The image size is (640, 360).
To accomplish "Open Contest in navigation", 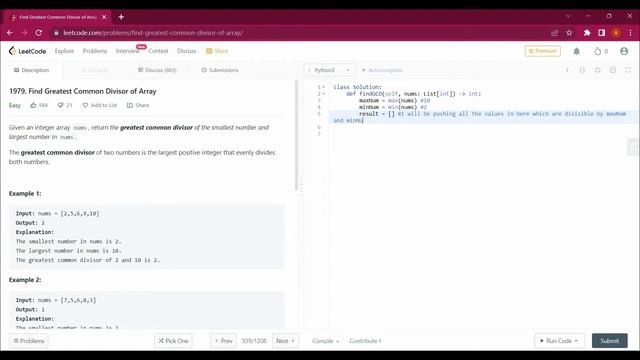I will (158, 51).
